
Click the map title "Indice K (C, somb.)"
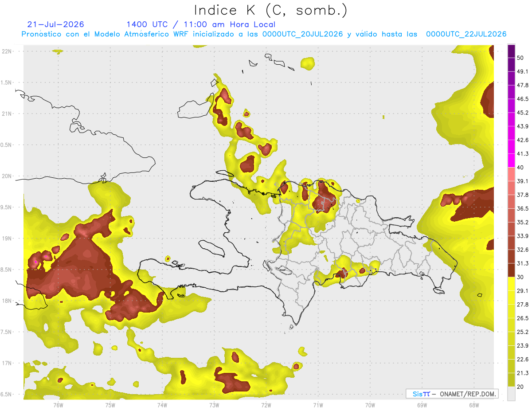pos(270,10)
